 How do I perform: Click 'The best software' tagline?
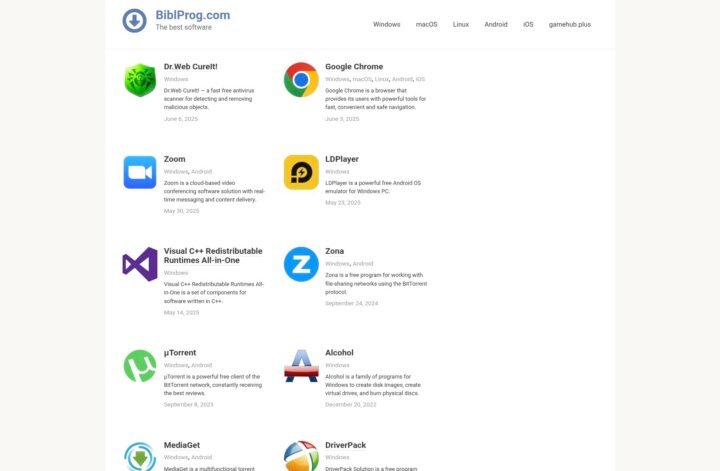pyautogui.click(x=184, y=27)
